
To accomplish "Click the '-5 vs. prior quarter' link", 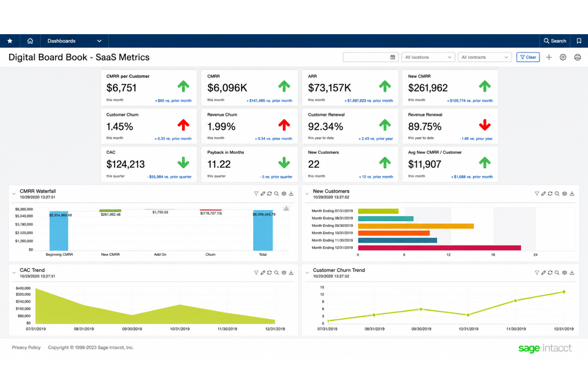I will [x=276, y=177].
